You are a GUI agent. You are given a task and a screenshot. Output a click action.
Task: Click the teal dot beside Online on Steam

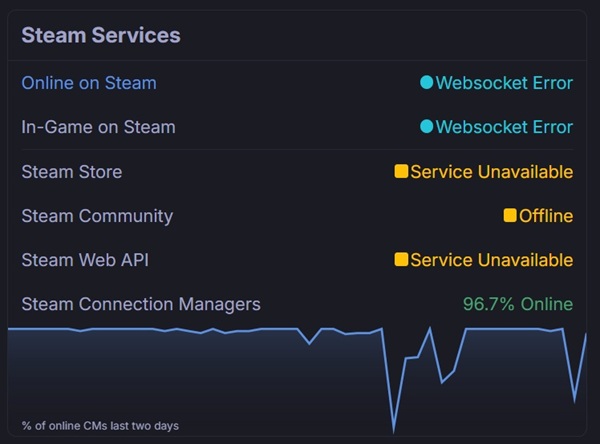click(427, 83)
